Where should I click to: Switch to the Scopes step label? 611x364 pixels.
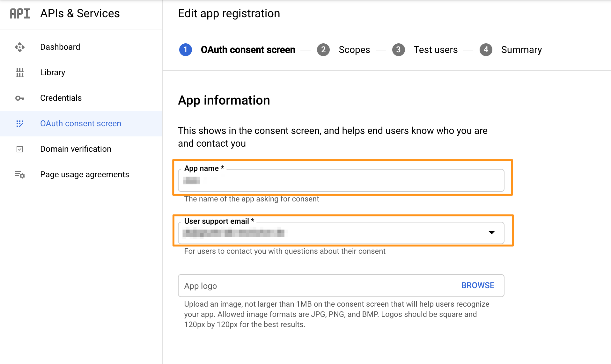coord(354,50)
